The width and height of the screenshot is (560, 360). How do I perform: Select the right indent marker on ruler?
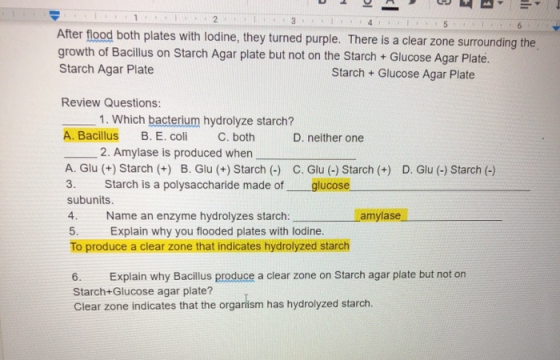pos(556,28)
